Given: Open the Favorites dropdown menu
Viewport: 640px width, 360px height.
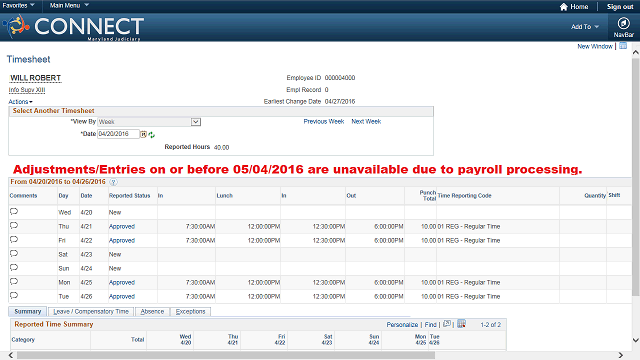Looking at the screenshot, I should click(x=18, y=5).
